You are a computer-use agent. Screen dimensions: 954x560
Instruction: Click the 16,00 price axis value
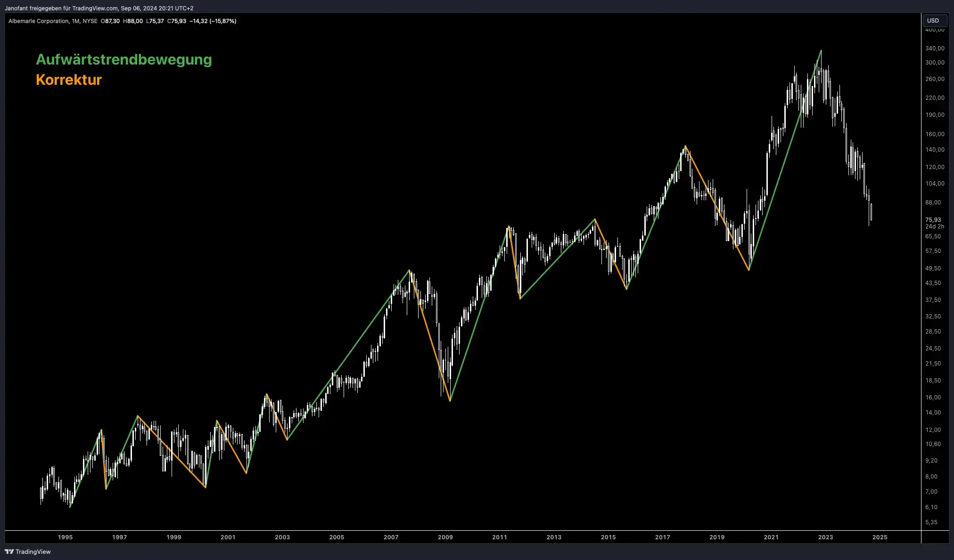(933, 398)
